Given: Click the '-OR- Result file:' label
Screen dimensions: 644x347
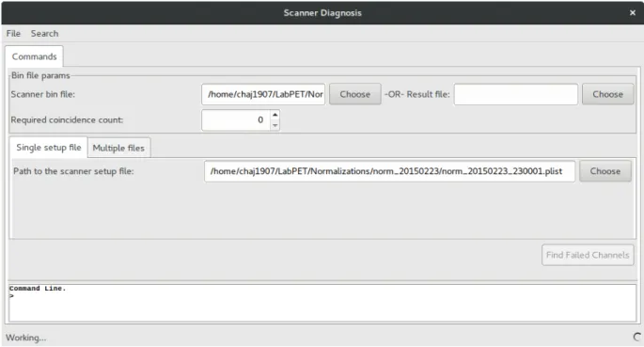Looking at the screenshot, I should coord(416,94).
